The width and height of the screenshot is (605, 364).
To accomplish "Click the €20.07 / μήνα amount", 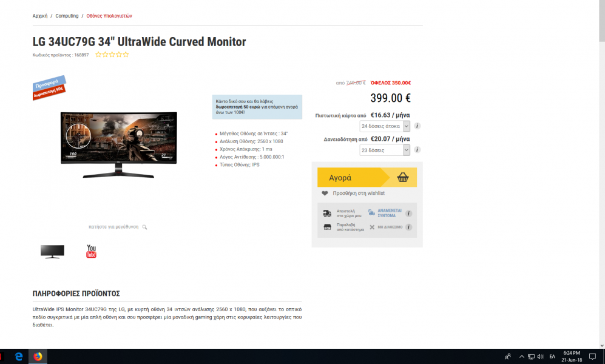I will pos(390,139).
